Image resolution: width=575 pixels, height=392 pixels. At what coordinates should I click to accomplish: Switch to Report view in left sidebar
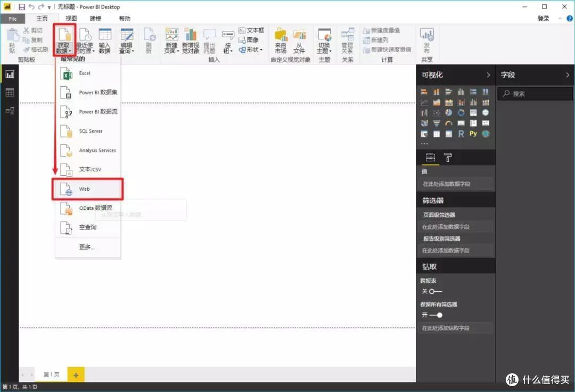coord(10,75)
